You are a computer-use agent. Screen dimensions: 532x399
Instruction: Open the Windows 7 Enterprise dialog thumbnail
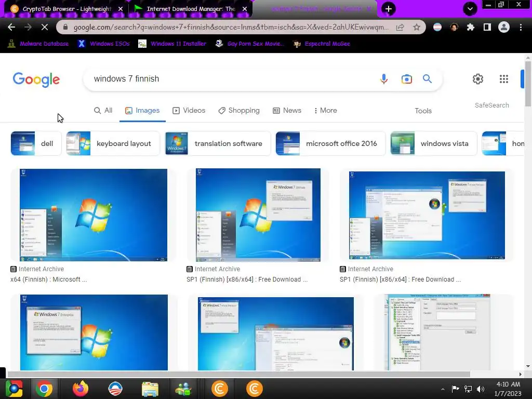94,332
